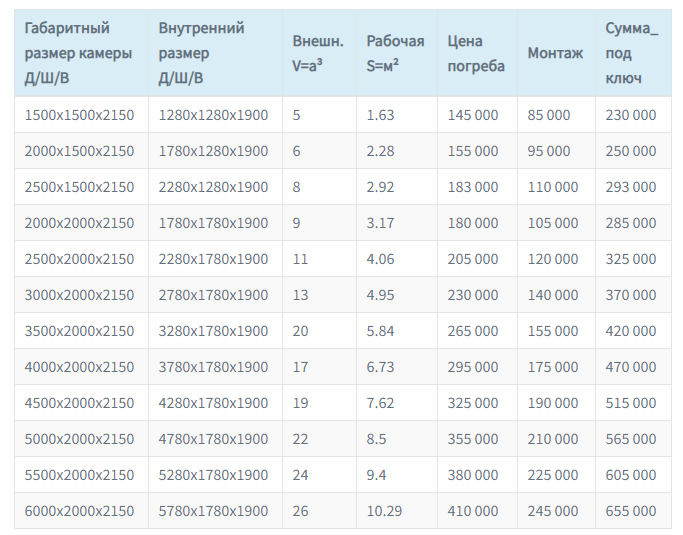The image size is (683, 535).
Task: Click the turnkey total 565 000
Action: [x=630, y=439]
